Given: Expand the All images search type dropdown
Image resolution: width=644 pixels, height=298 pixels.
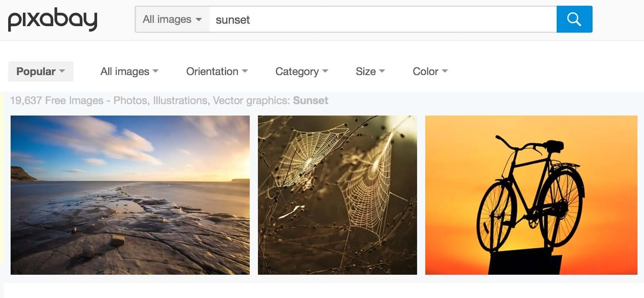Looking at the screenshot, I should click(x=172, y=19).
